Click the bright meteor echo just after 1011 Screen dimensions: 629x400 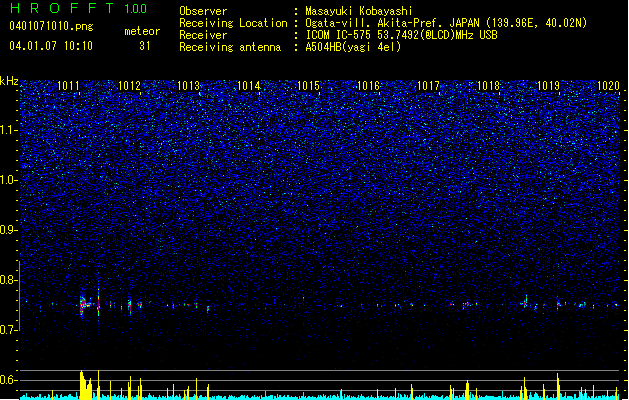coord(84,306)
